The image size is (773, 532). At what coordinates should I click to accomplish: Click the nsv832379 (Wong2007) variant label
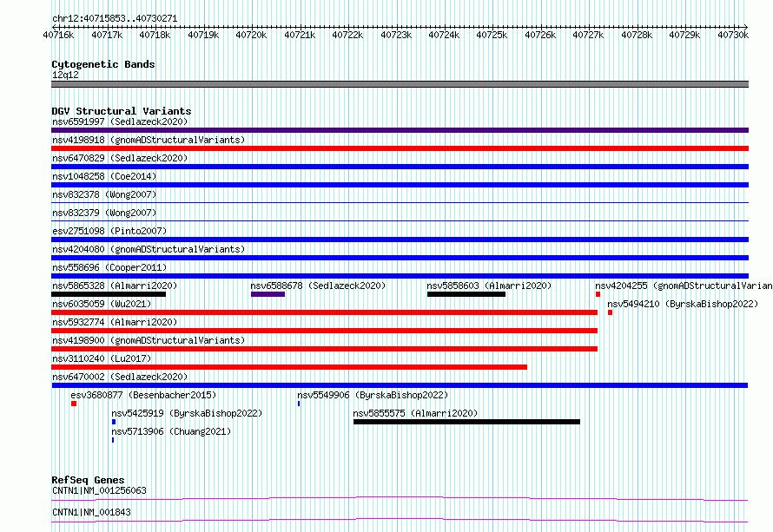[104, 213]
